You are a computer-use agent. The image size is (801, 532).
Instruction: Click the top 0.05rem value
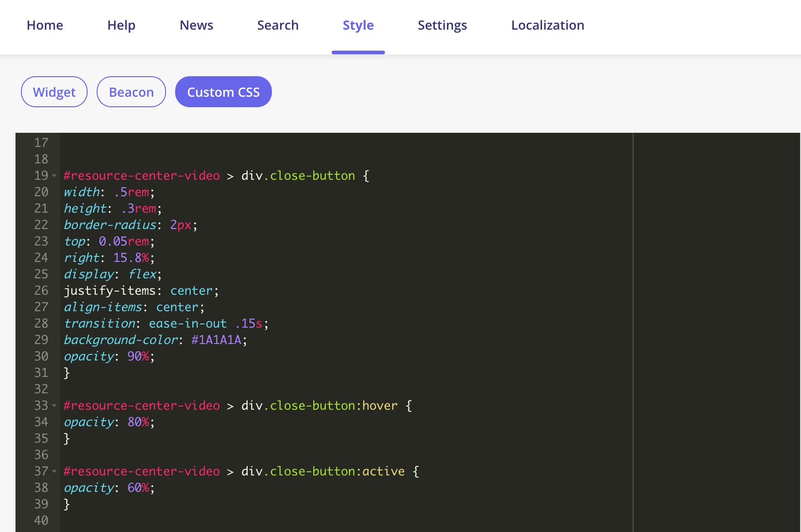point(124,241)
